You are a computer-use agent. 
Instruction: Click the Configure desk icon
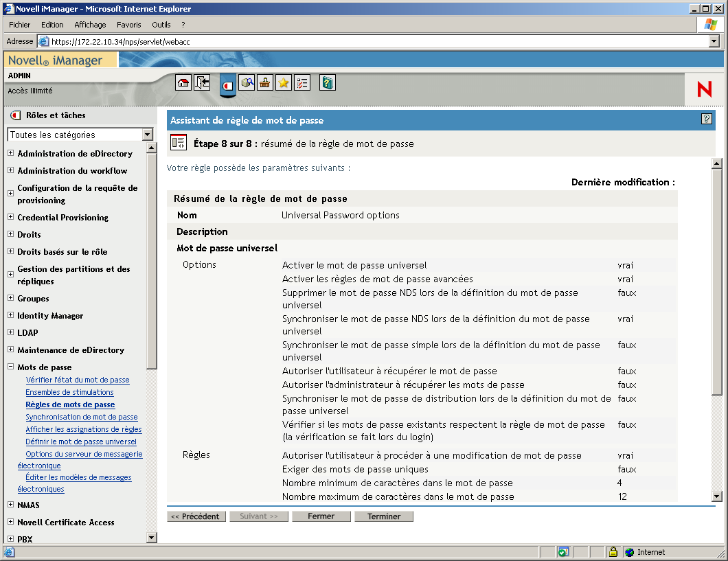click(x=265, y=83)
